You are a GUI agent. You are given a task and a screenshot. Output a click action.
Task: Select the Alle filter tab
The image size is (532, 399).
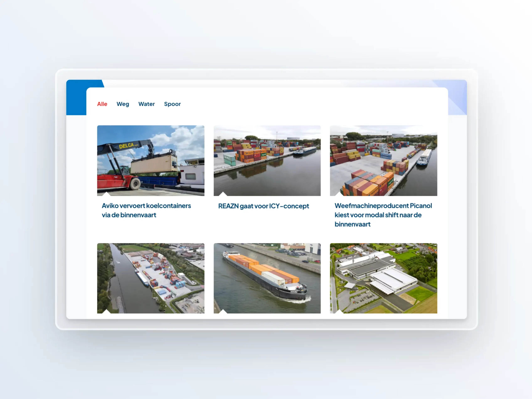(102, 104)
